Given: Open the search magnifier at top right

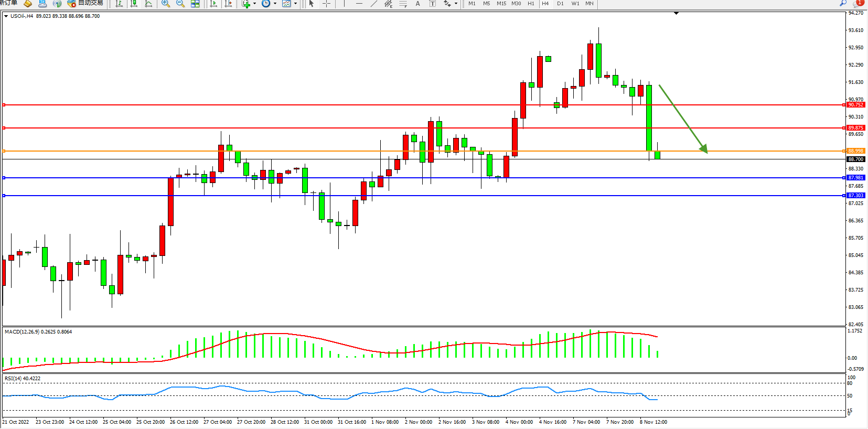Looking at the screenshot, I should [843, 3].
